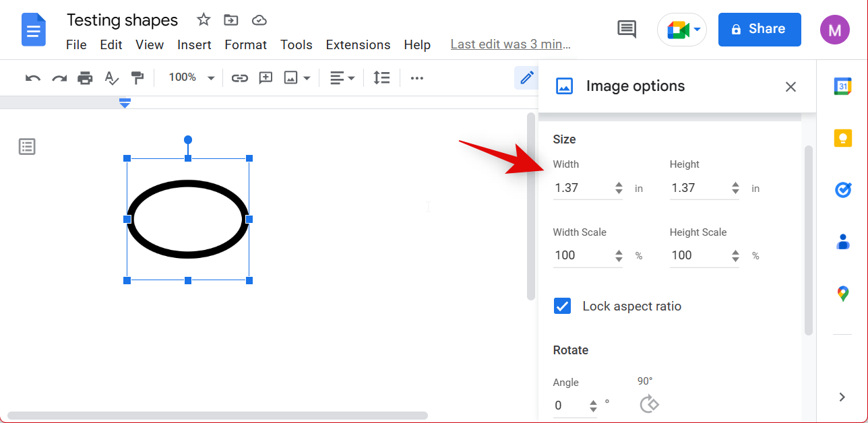Click the Image options panel scrollbar
The width and height of the screenshot is (868, 423).
tap(809, 240)
